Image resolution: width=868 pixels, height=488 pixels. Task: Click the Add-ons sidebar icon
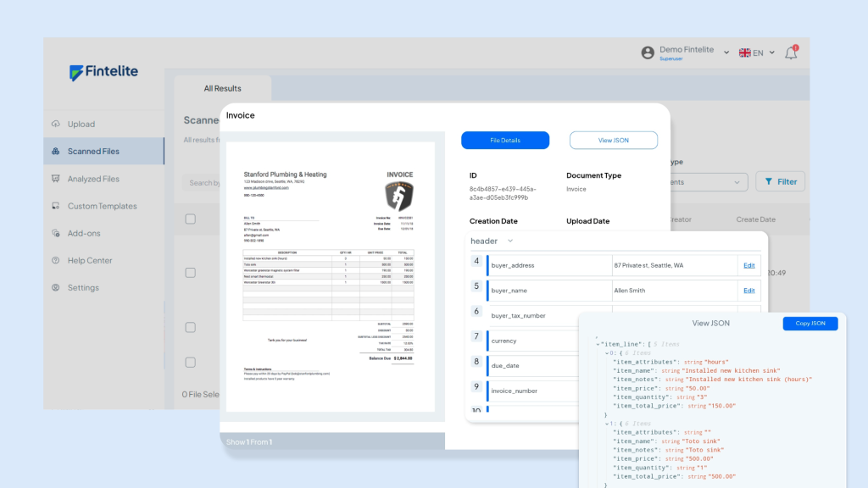point(56,233)
